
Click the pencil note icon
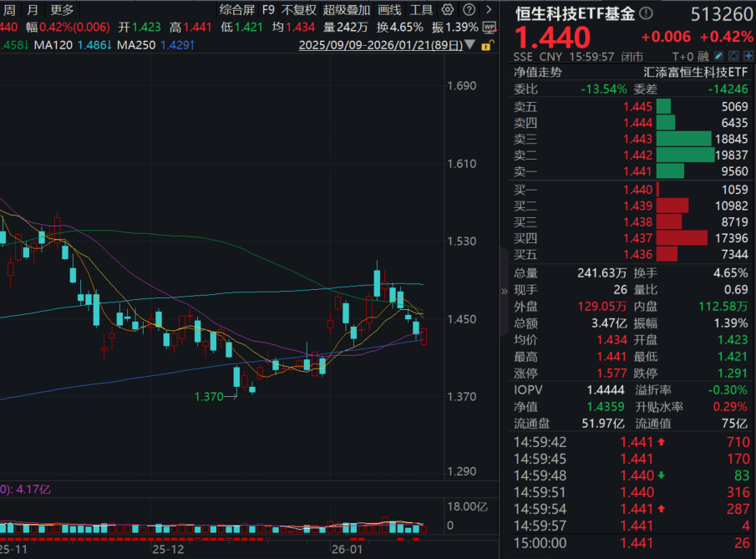click(718, 56)
